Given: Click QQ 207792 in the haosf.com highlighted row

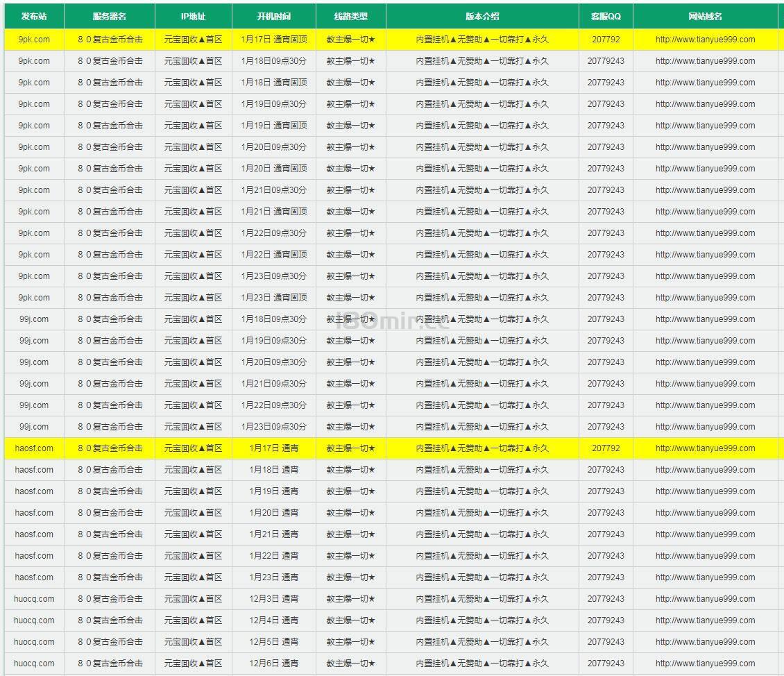Looking at the screenshot, I should point(606,448).
